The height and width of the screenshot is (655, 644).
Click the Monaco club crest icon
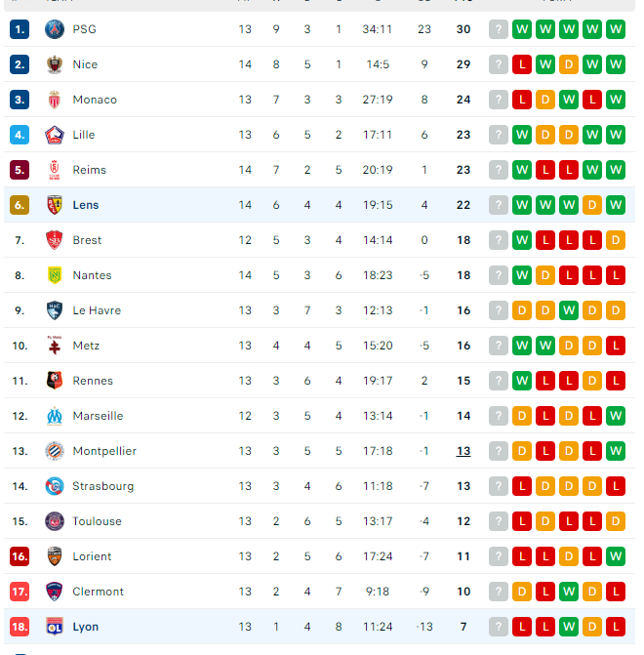click(x=54, y=100)
